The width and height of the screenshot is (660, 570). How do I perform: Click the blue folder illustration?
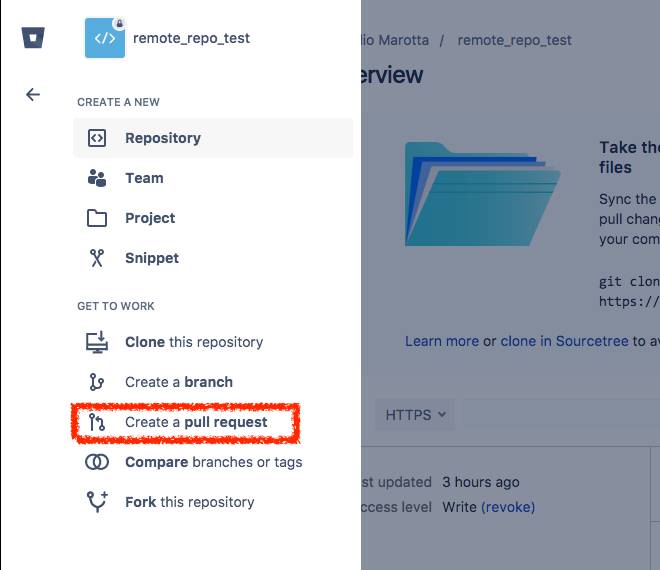[x=482, y=194]
